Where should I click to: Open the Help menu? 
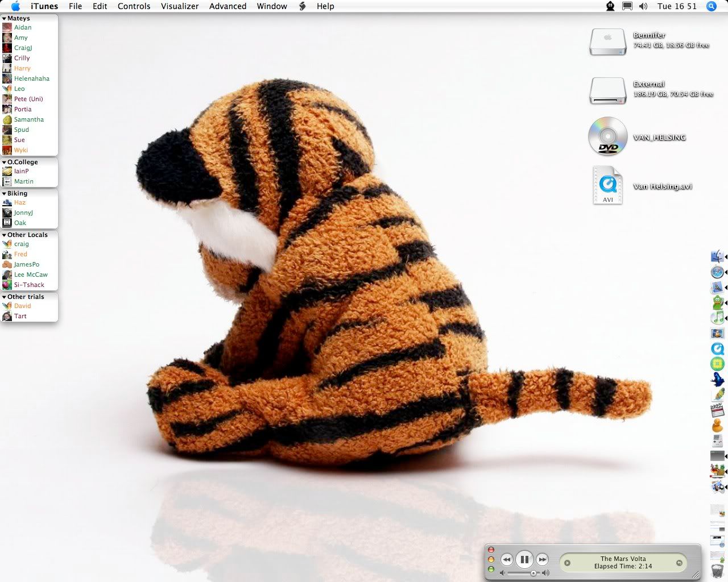(325, 6)
